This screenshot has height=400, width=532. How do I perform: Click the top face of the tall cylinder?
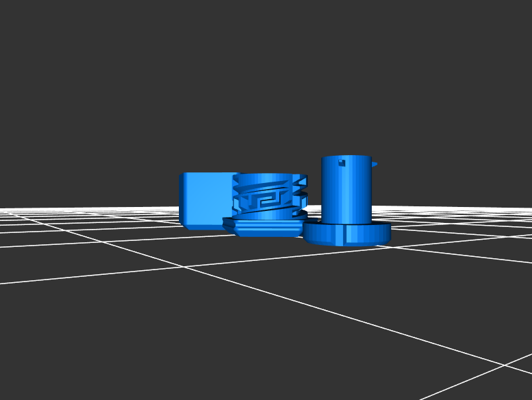point(346,157)
